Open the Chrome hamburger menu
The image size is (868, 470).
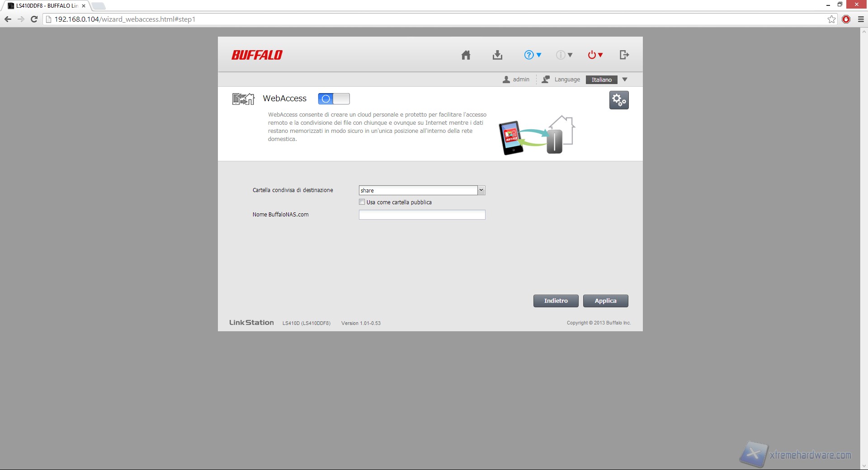pos(861,19)
